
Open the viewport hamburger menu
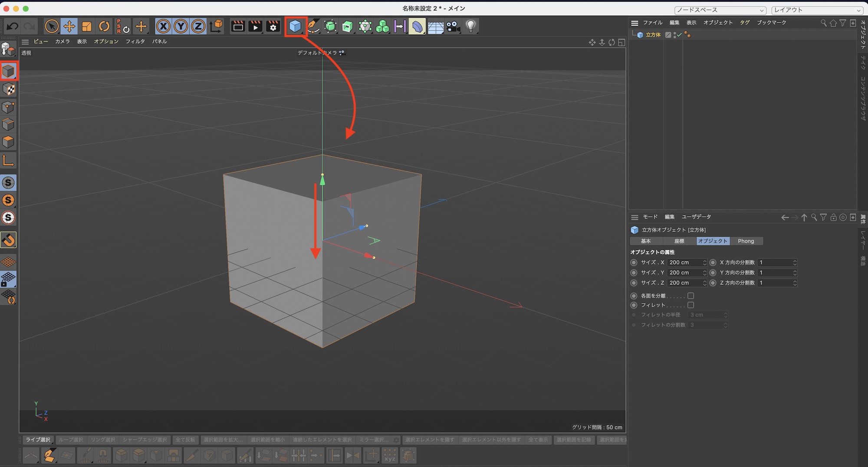point(25,42)
